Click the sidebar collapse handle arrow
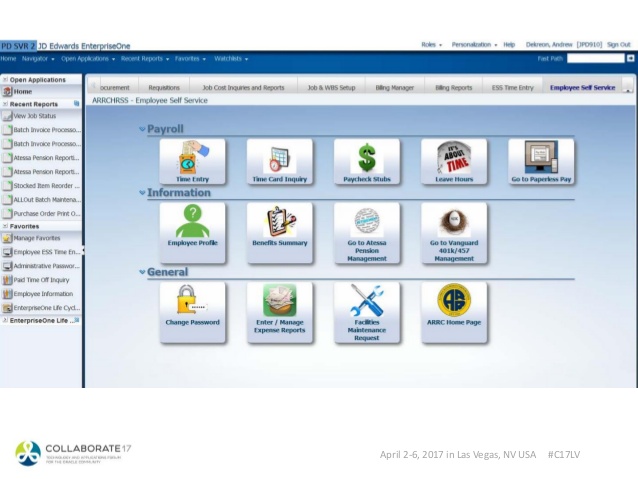638x479 pixels. point(83,251)
